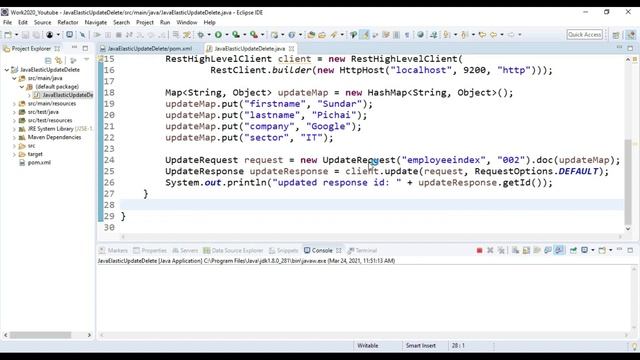Run the program with green Run icon
Screen dimensions: 640x360
coord(218,35)
